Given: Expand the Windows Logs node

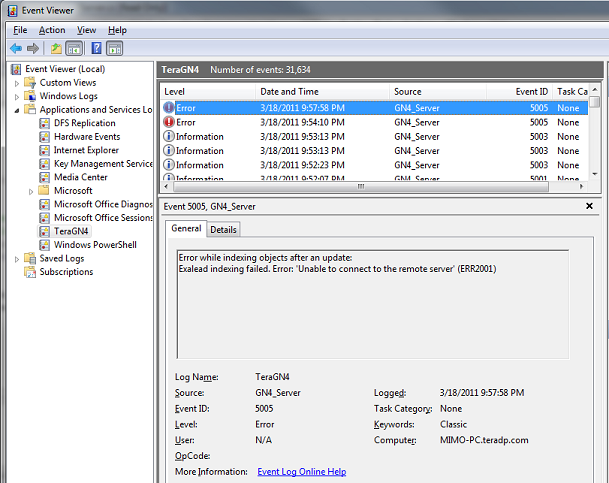Looking at the screenshot, I should [x=17, y=97].
